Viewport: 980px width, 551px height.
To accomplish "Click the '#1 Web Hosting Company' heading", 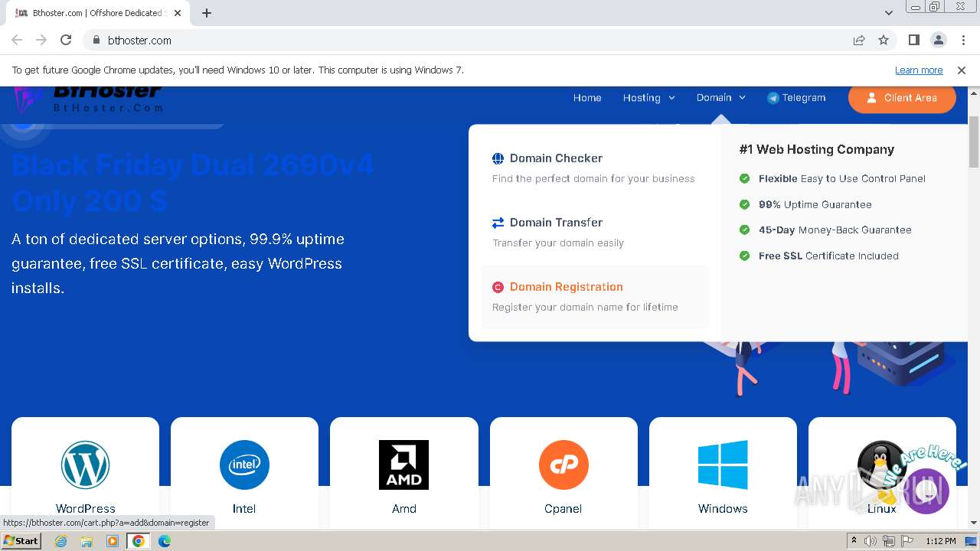I will point(817,149).
